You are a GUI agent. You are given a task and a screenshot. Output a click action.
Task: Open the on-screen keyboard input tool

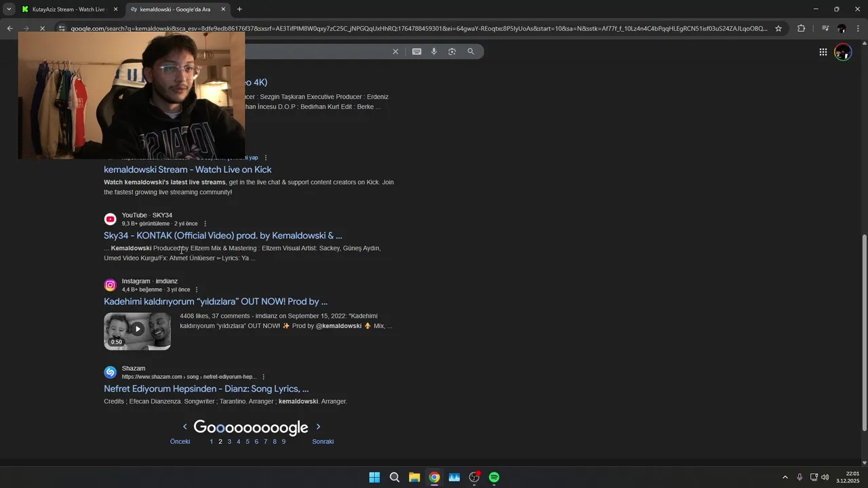[x=416, y=52]
